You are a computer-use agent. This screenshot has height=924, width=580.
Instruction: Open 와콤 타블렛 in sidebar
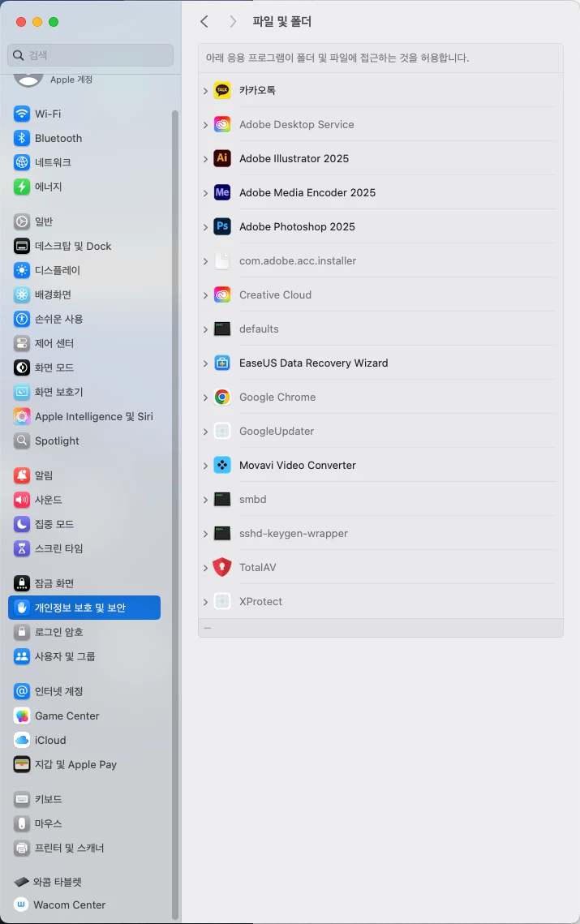pos(84,882)
